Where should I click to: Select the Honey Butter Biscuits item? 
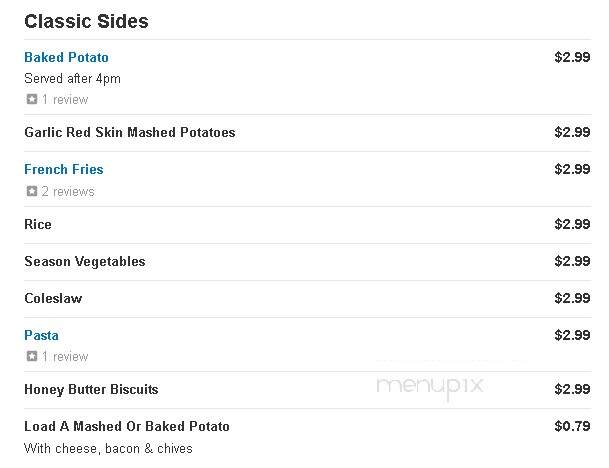click(x=91, y=389)
